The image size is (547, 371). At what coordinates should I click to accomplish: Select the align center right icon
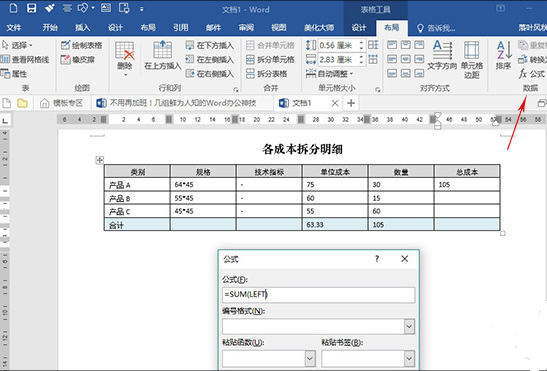pyautogui.click(x=419, y=59)
